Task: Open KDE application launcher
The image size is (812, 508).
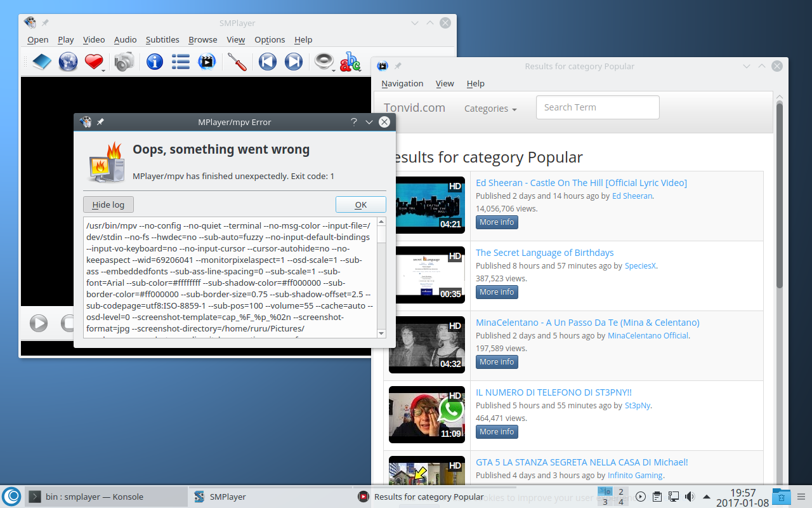Action: point(11,497)
